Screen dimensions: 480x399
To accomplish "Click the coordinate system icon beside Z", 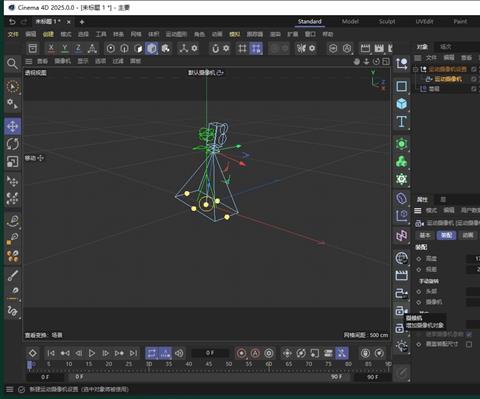I will (x=92, y=48).
